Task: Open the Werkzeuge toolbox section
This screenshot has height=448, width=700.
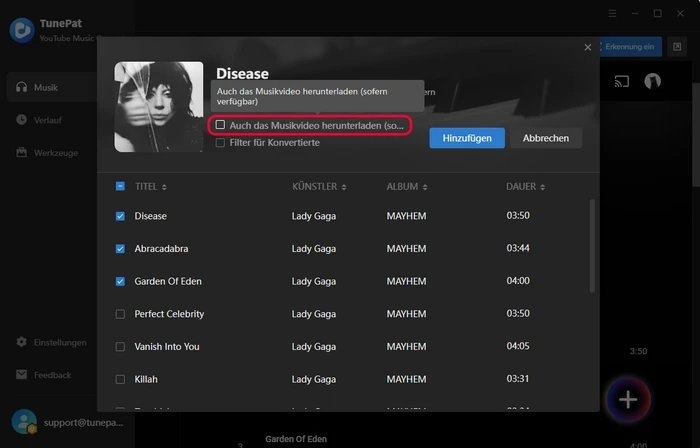Action: click(46, 153)
